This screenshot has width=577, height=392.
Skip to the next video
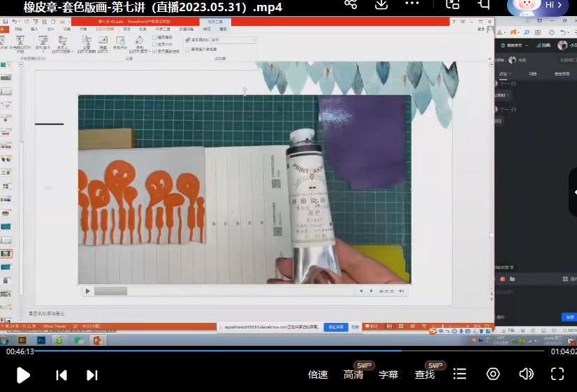[x=92, y=375]
